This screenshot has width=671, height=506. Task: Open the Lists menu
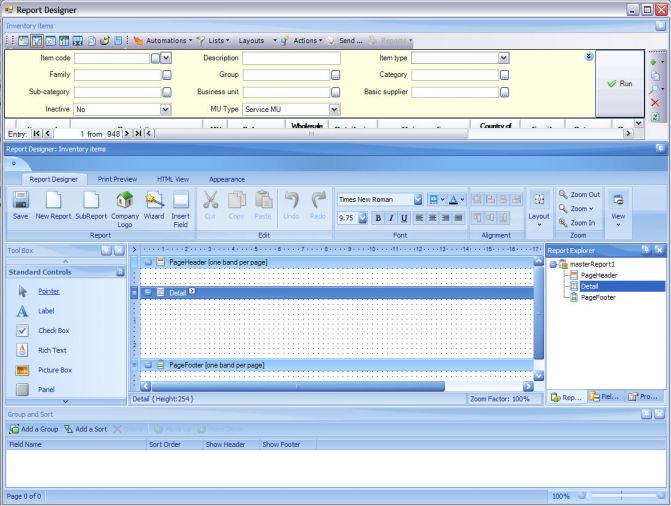213,41
